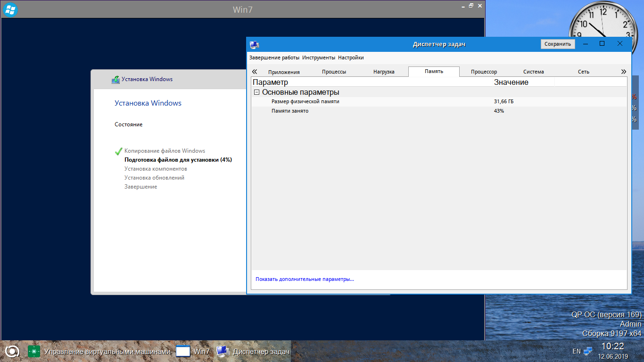
Task: Switch to the Приложения tab
Action: [x=284, y=72]
